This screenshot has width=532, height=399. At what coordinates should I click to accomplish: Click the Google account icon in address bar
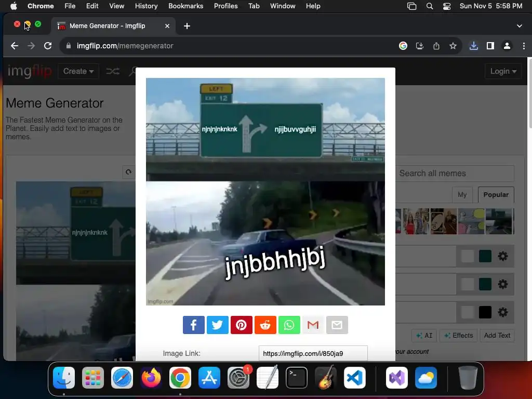[403, 46]
